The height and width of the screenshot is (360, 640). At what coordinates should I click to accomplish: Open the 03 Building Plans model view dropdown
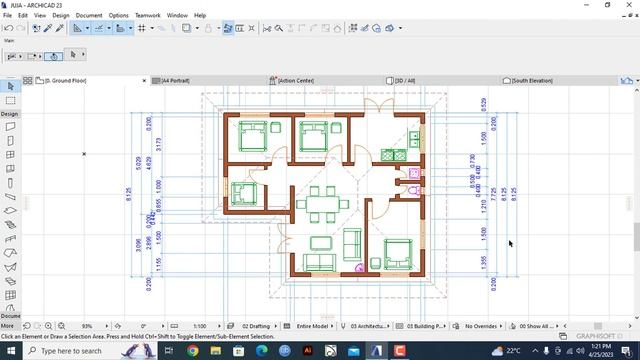click(x=444, y=326)
